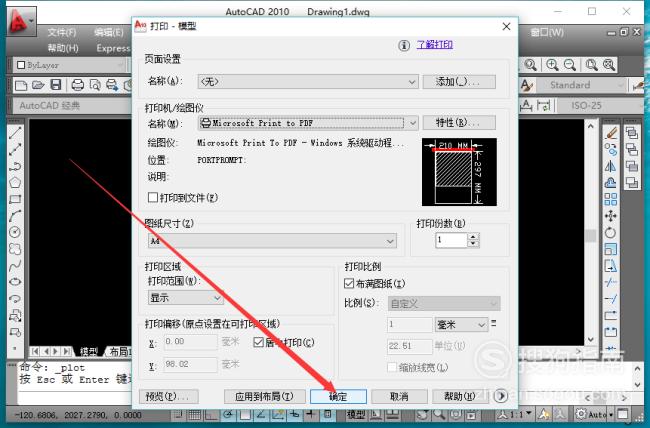Switch to the 模型 drawing tab
650x428 pixels.
[x=89, y=351]
